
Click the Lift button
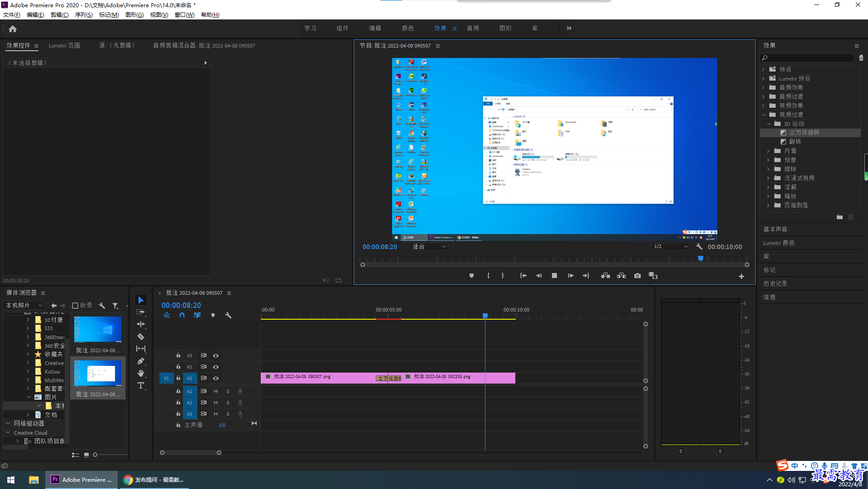605,276
